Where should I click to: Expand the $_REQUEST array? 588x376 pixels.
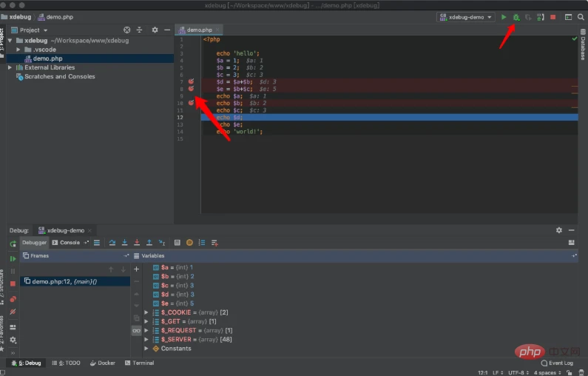pyautogui.click(x=146, y=331)
